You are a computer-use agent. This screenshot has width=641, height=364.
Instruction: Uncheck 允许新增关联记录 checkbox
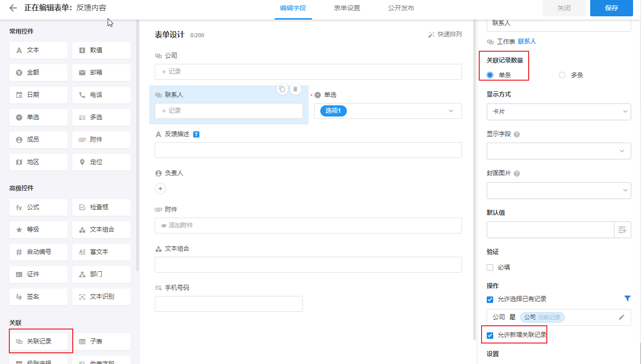pyautogui.click(x=490, y=335)
